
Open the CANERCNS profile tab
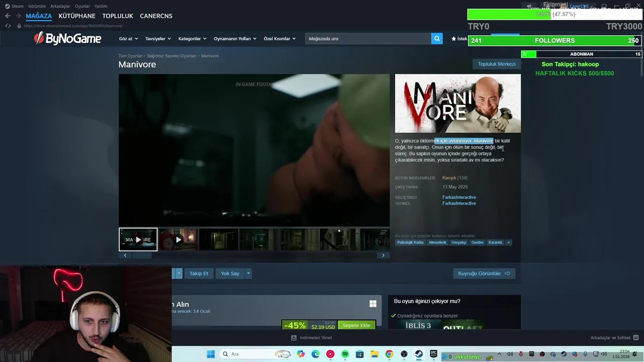(156, 16)
